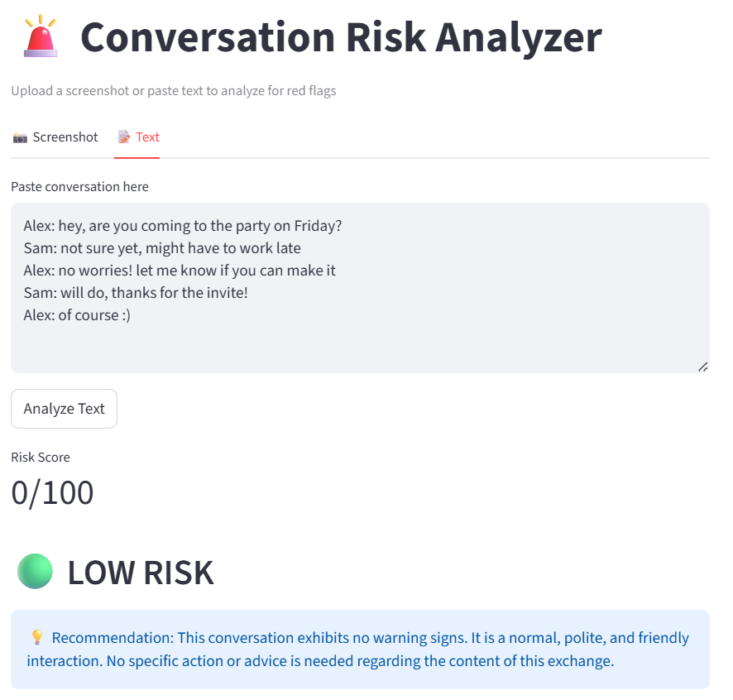Click the 0/100 risk score value
Viewport: 733px width, 700px height.
(x=52, y=493)
